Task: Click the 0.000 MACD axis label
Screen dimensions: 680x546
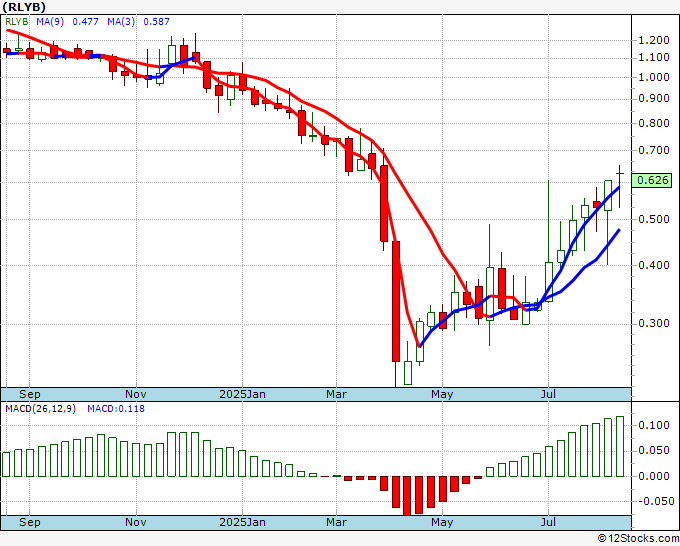Action: coord(654,476)
